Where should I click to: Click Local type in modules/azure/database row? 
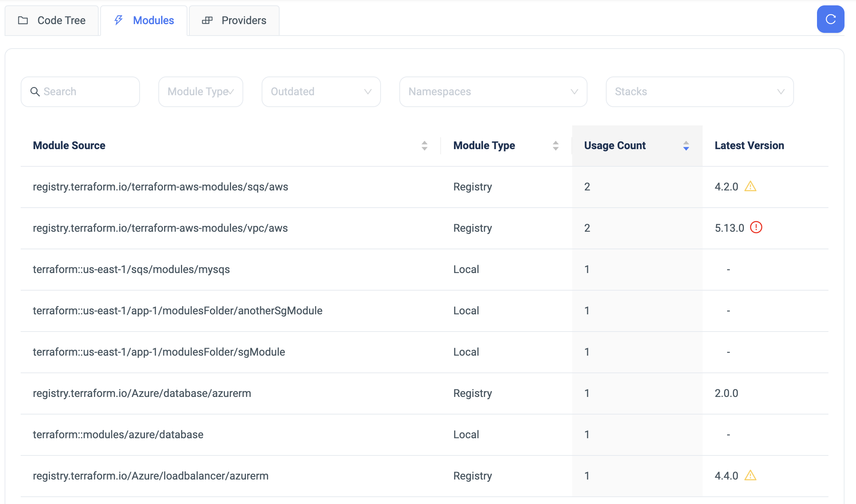[x=466, y=435]
